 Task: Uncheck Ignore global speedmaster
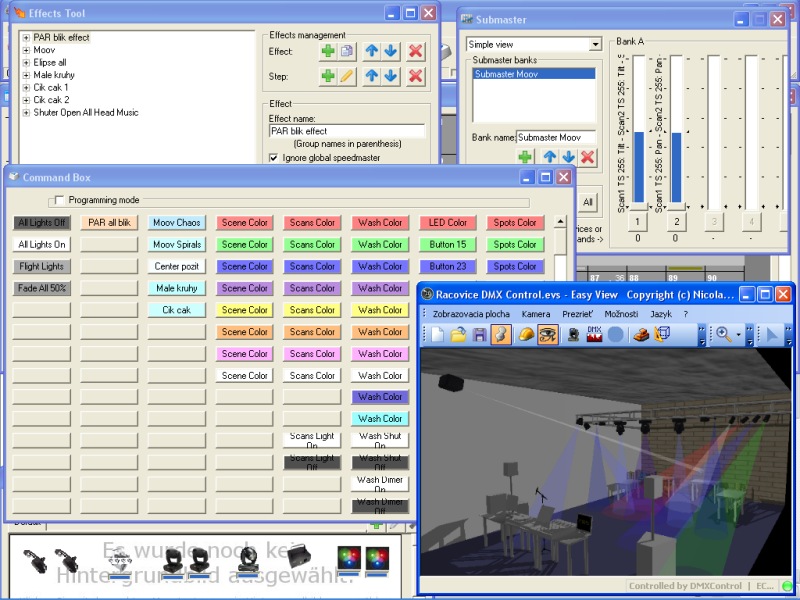274,157
